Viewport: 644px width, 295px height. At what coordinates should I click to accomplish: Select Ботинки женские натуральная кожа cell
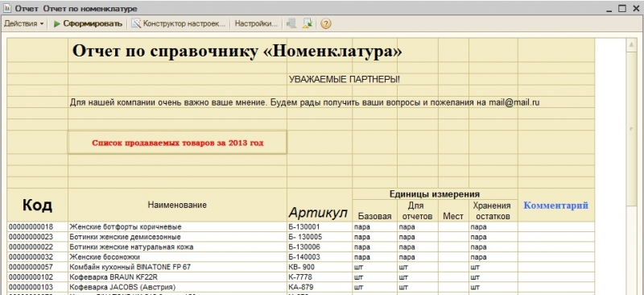177,247
